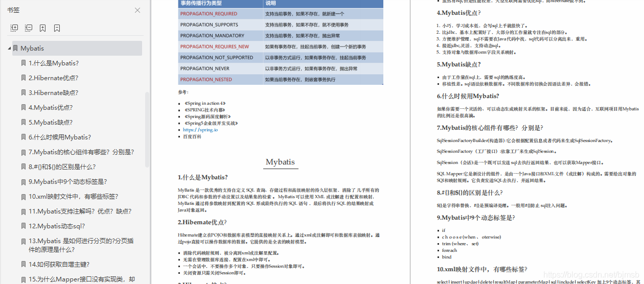Click the reference 《SPRING技术内幕》
The height and width of the screenshot is (284, 644).
coord(204,110)
